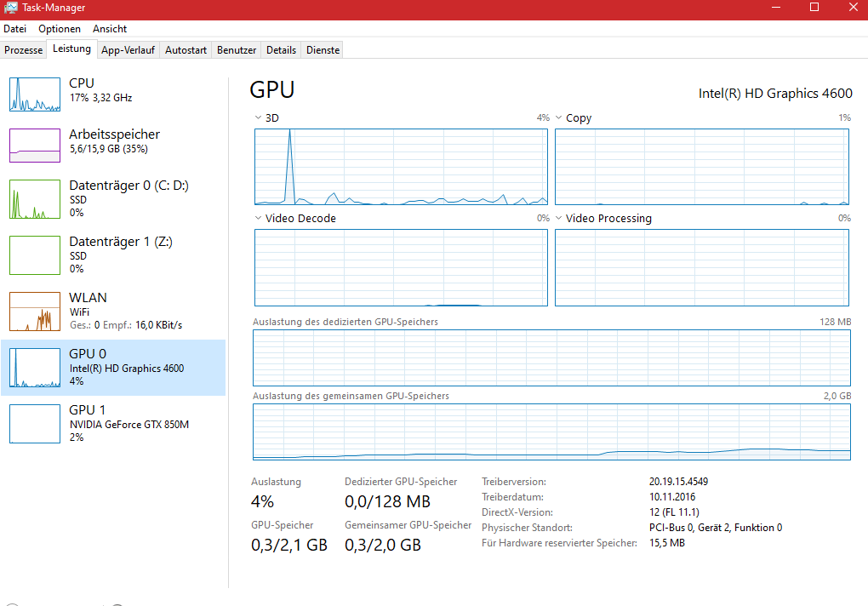
Task: Switch to the App-Verlauf tab
Action: pos(128,50)
